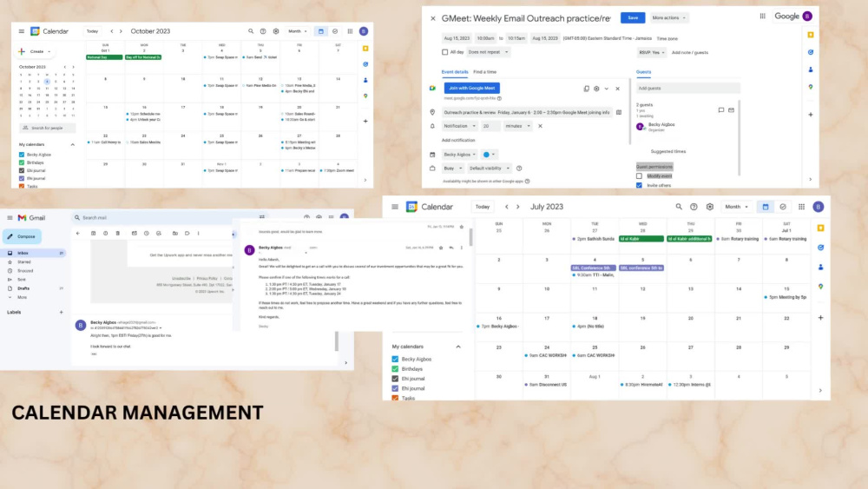The height and width of the screenshot is (489, 868).
Task: Toggle Birthdays calendar in July 2023 Calendar
Action: click(x=395, y=369)
